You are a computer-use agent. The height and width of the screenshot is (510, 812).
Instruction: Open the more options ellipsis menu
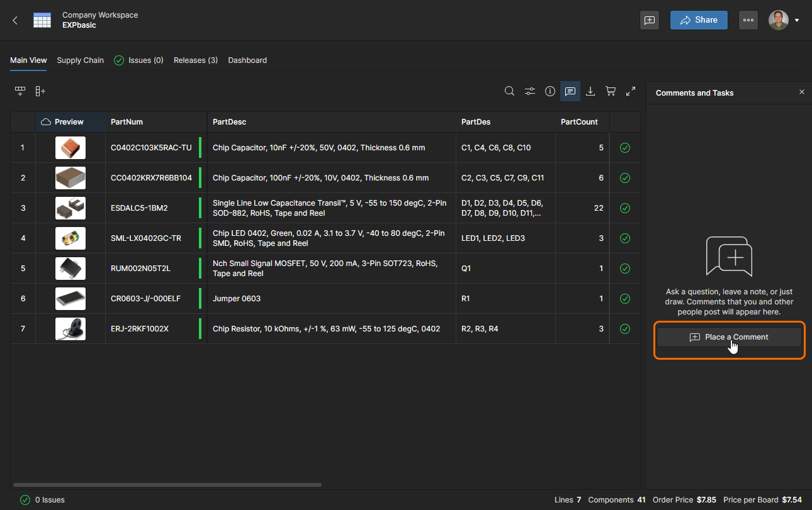[x=748, y=20]
